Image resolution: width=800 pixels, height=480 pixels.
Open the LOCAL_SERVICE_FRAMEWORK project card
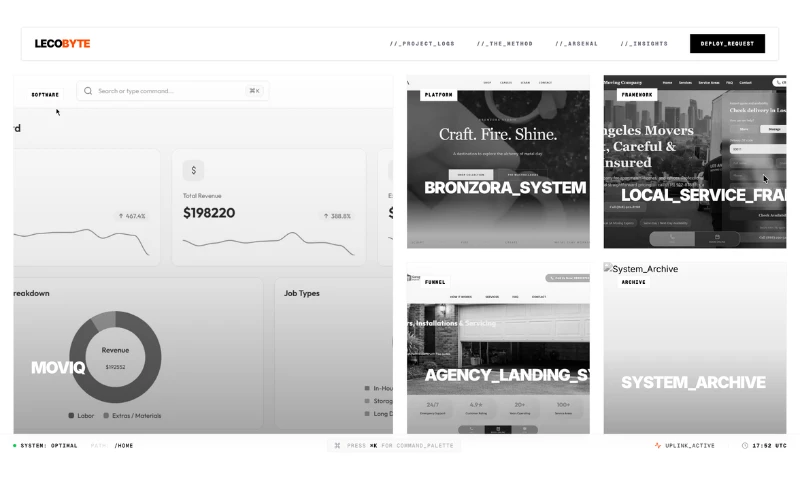(695, 162)
